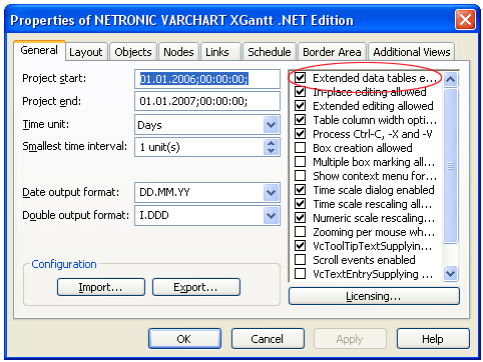Switch to the Border Area tab
Image resolution: width=483 pixels, height=362 pixels.
pos(332,52)
